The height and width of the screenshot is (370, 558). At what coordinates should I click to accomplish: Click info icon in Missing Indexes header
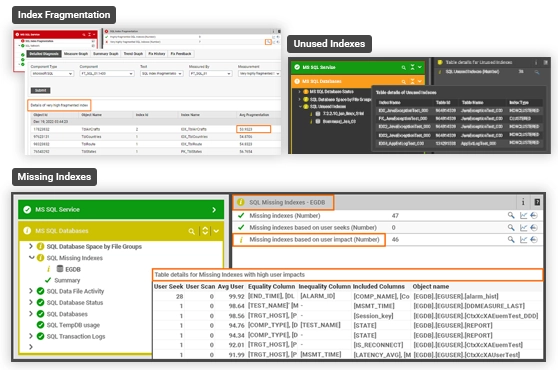tap(523, 202)
